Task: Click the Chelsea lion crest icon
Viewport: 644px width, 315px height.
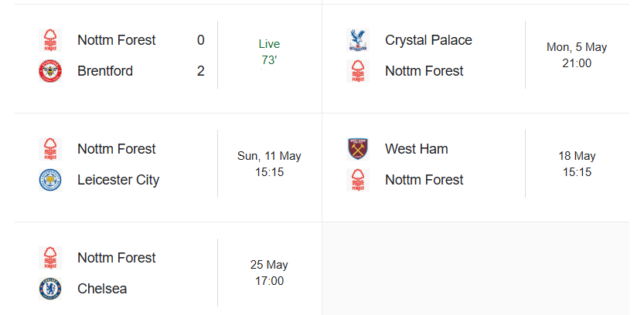Action: 50,289
